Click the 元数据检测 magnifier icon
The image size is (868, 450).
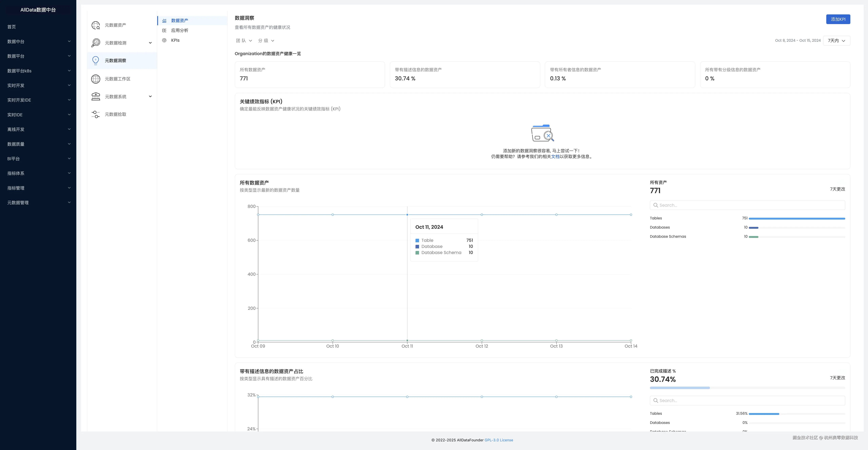(96, 43)
